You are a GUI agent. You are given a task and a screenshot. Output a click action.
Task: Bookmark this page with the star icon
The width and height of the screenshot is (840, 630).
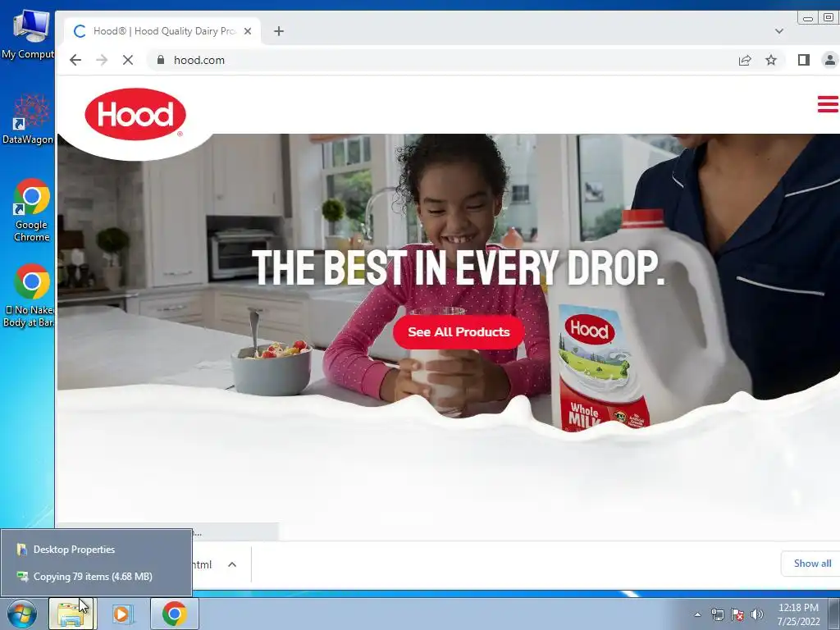pyautogui.click(x=771, y=60)
